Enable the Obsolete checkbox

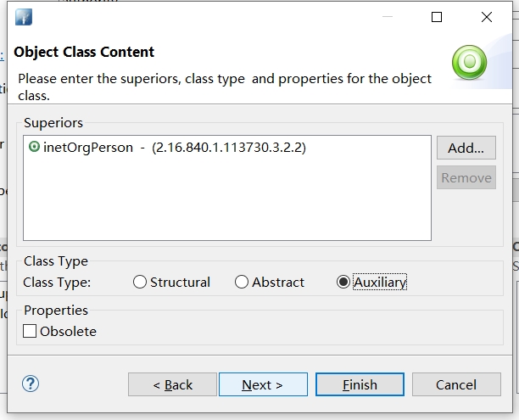pyautogui.click(x=31, y=332)
